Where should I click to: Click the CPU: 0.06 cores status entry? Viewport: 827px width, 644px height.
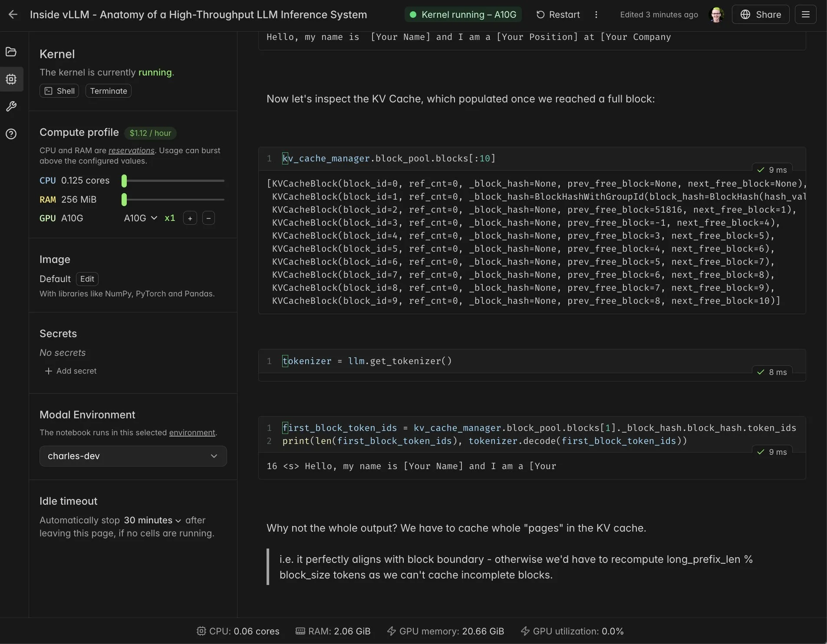click(x=238, y=631)
